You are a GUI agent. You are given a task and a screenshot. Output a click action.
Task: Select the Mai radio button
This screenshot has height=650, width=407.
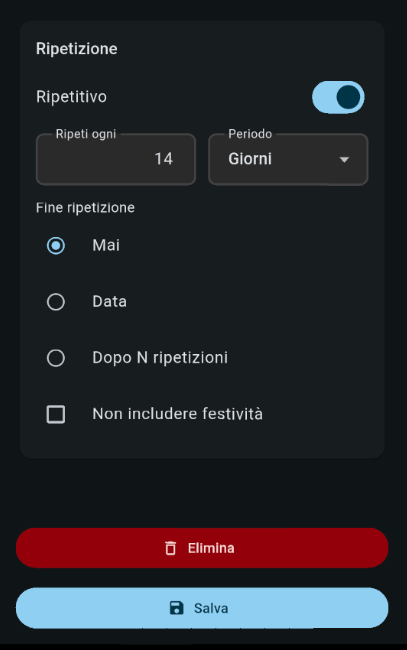coord(56,245)
